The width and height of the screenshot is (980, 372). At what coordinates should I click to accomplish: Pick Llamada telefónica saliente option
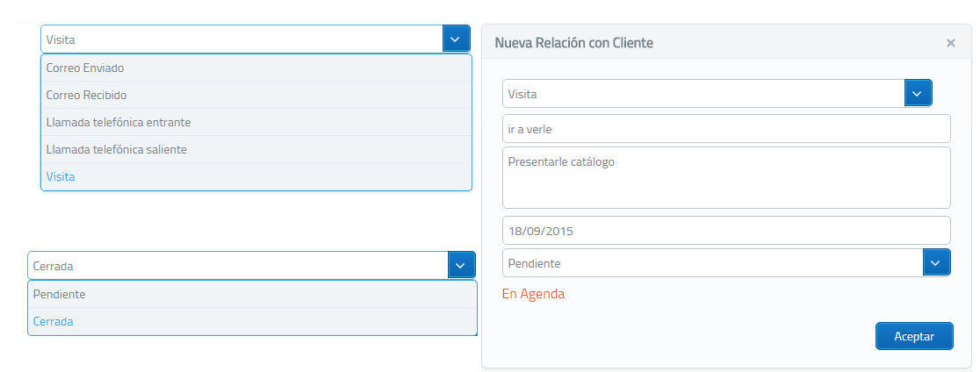[x=256, y=149]
